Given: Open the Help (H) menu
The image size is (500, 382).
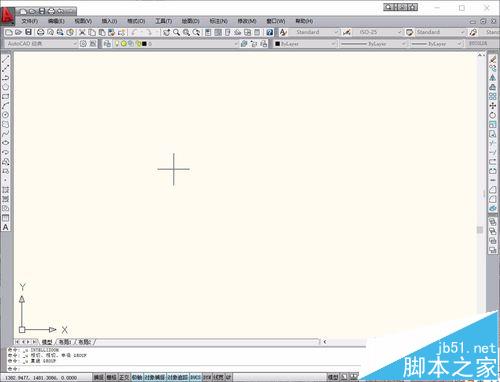Looking at the screenshot, I should [x=304, y=21].
